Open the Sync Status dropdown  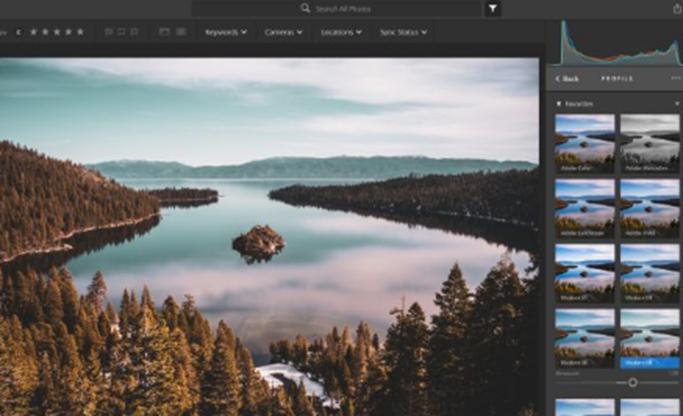403,32
